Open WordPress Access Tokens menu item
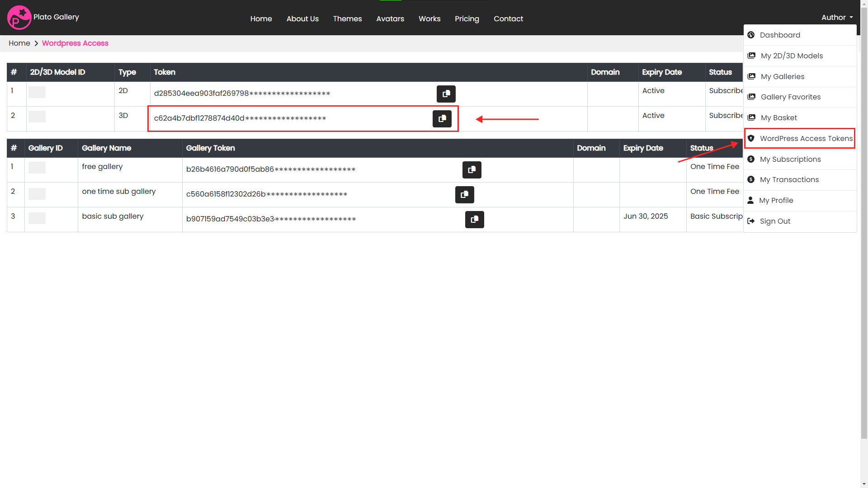Screen dimensions: 868x488 806,139
